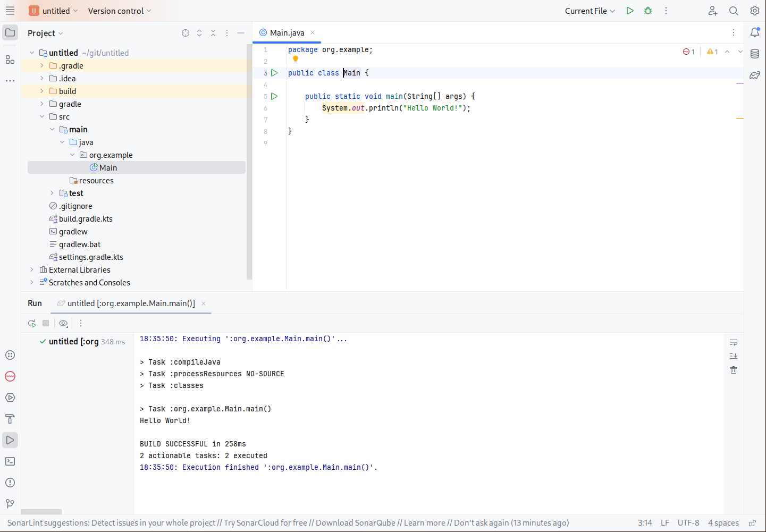The height and width of the screenshot is (532, 766).
Task: Expand the External Libraries node
Action: click(31, 269)
